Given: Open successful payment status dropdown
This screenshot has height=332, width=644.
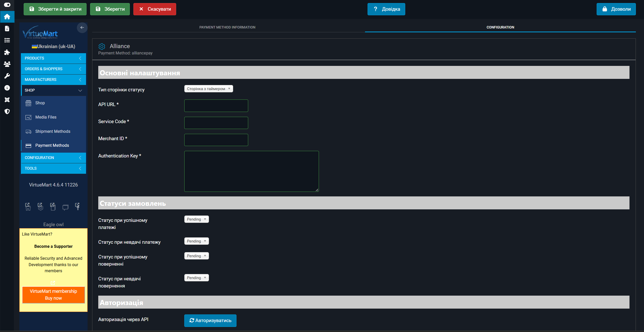Looking at the screenshot, I should click(196, 219).
